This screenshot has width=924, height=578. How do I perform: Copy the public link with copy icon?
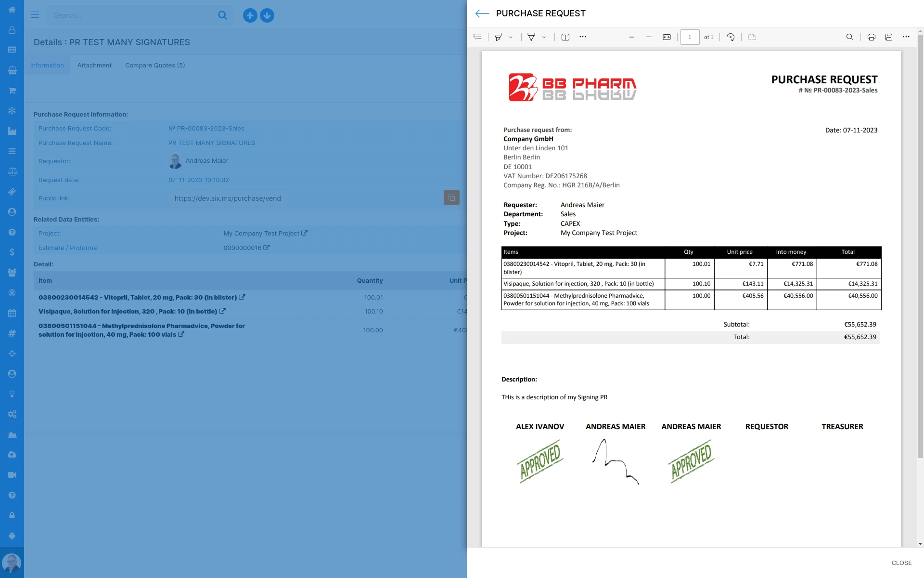(x=451, y=197)
